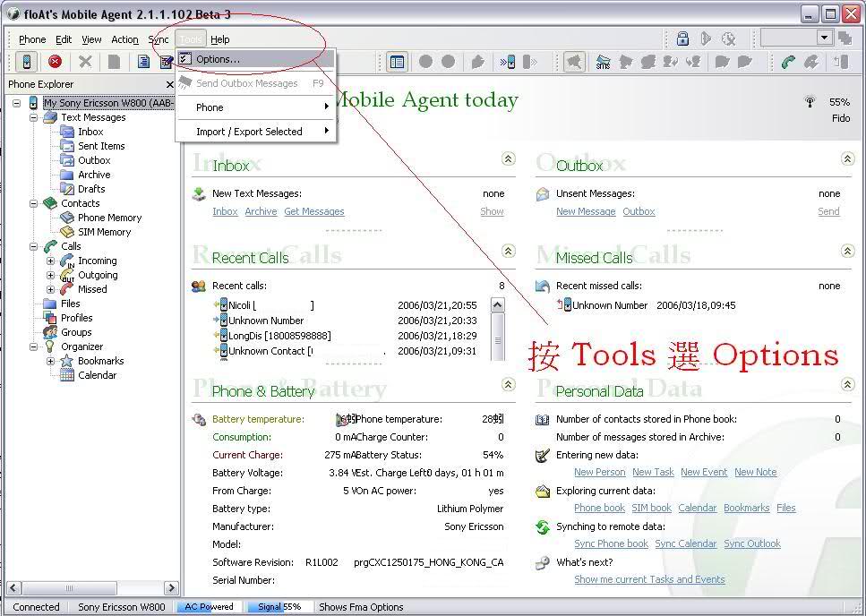Click the scroll-up arrow of Recent calls list
This screenshot has width=866, height=616.
pyautogui.click(x=498, y=305)
